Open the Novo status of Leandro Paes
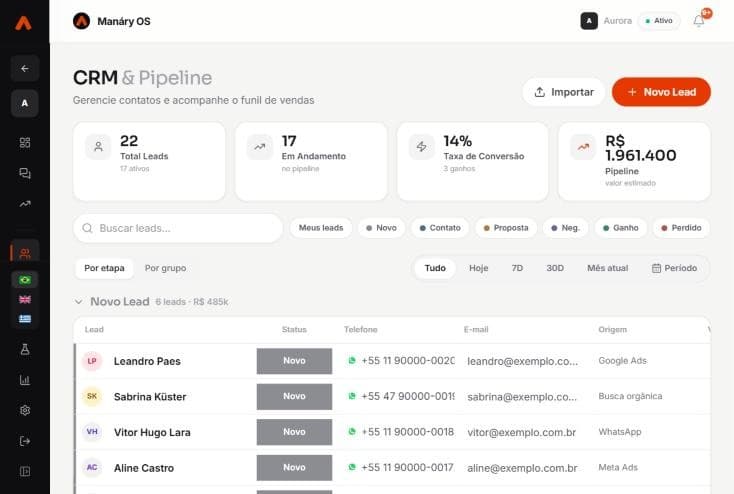The height and width of the screenshot is (494, 734). [294, 361]
